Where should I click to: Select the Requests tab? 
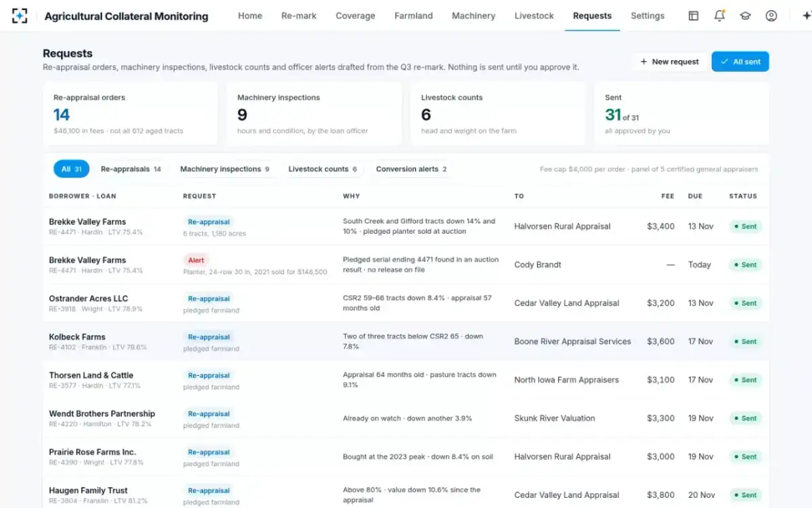click(592, 16)
